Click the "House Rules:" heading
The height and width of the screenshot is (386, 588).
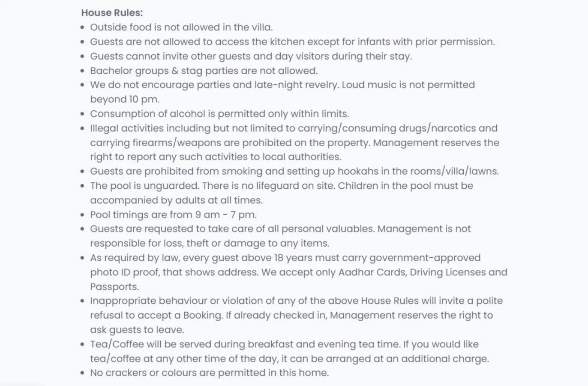[x=112, y=13]
